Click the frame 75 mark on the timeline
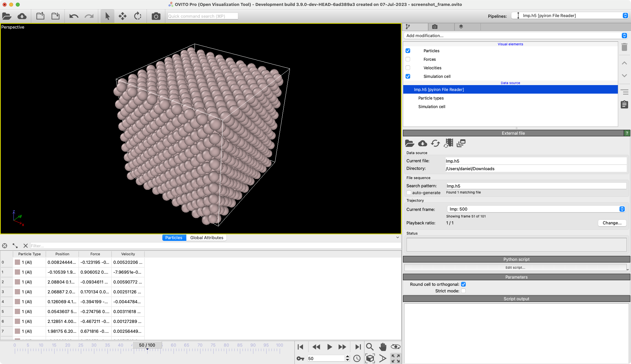The image size is (631, 364). pyautogui.click(x=213, y=350)
